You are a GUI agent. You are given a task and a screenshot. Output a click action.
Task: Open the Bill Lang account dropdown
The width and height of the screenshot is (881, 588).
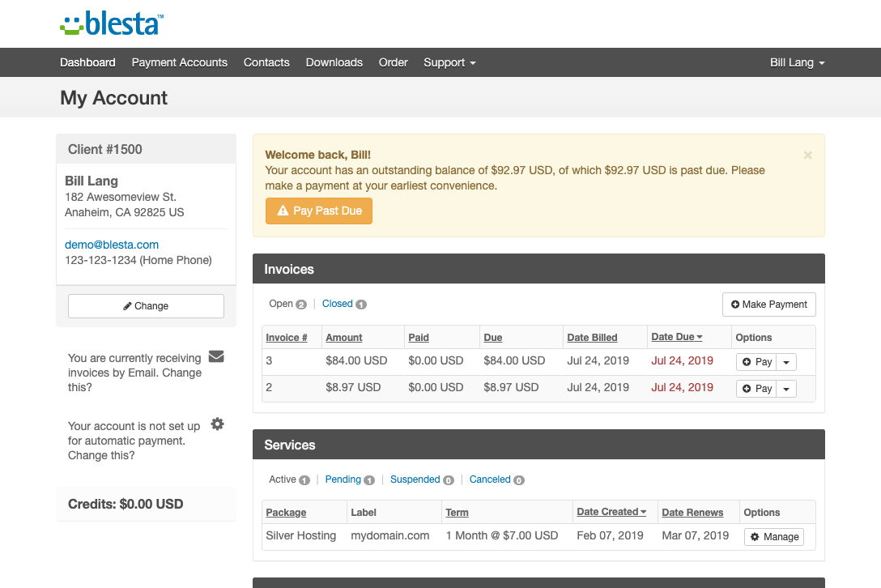point(796,62)
